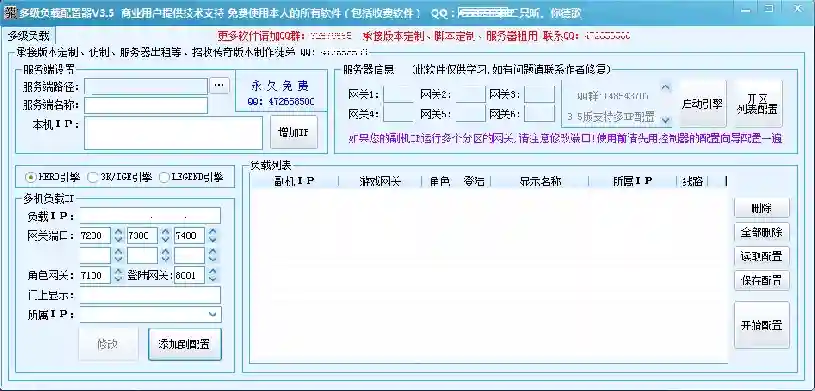Click the 显示名称 column header
The width and height of the screenshot is (815, 391).
click(540, 181)
